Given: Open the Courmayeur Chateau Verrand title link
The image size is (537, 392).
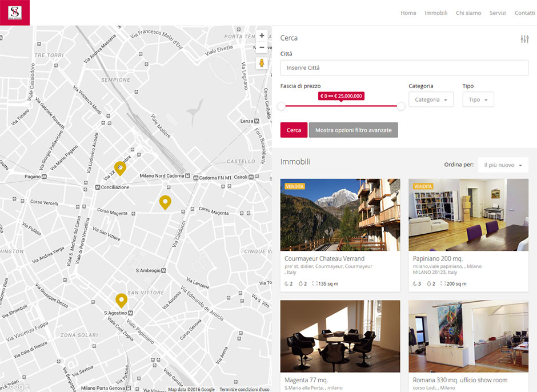Looking at the screenshot, I should [x=324, y=258].
